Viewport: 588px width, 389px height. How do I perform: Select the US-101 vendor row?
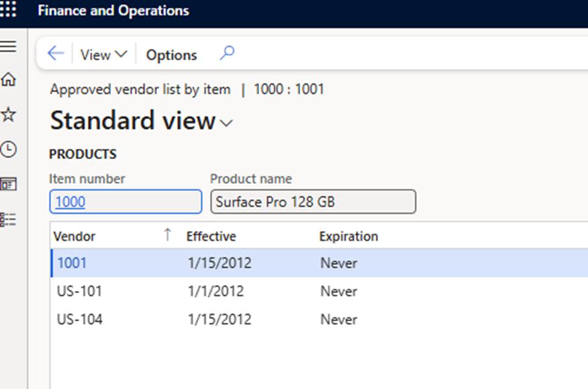pyautogui.click(x=79, y=291)
